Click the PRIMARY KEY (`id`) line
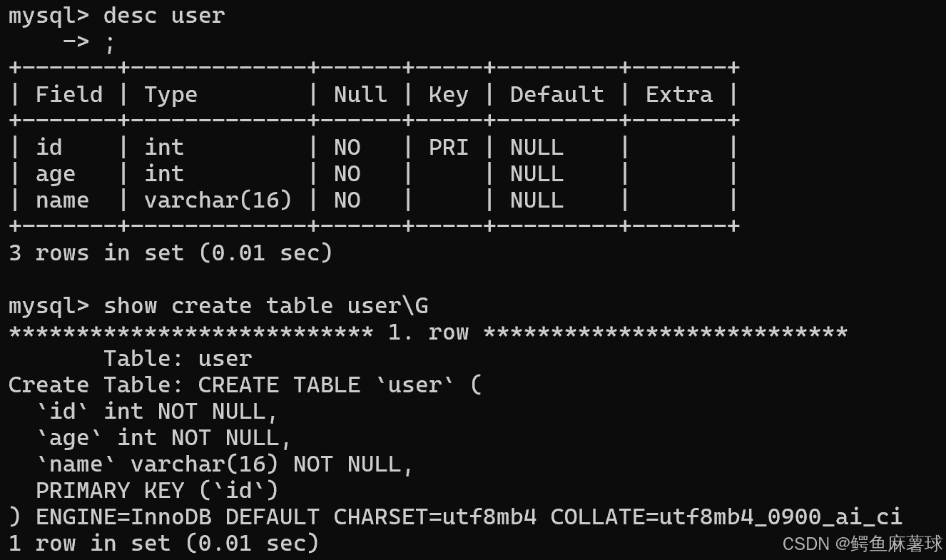Image resolution: width=946 pixels, height=560 pixels. coord(157,491)
